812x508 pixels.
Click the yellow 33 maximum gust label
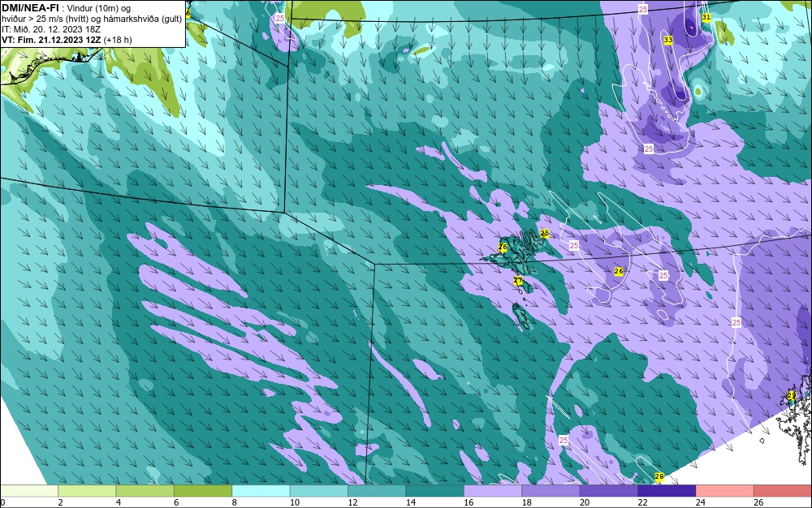668,40
